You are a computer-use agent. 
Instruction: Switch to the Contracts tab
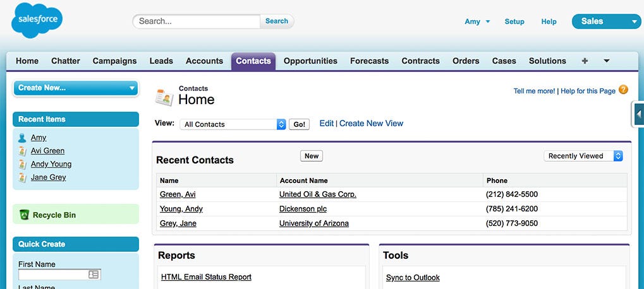[420, 61]
